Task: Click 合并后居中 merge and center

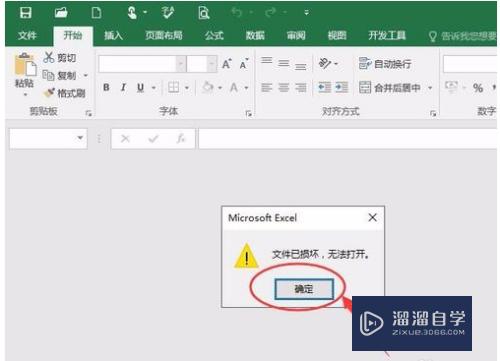Action: click(390, 88)
